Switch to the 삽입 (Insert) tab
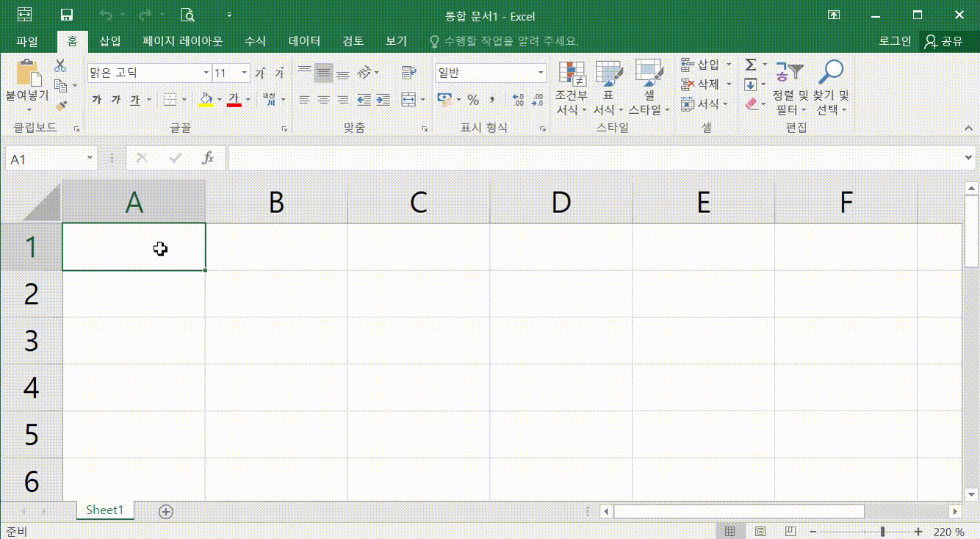The height and width of the screenshot is (539, 980). point(110,41)
